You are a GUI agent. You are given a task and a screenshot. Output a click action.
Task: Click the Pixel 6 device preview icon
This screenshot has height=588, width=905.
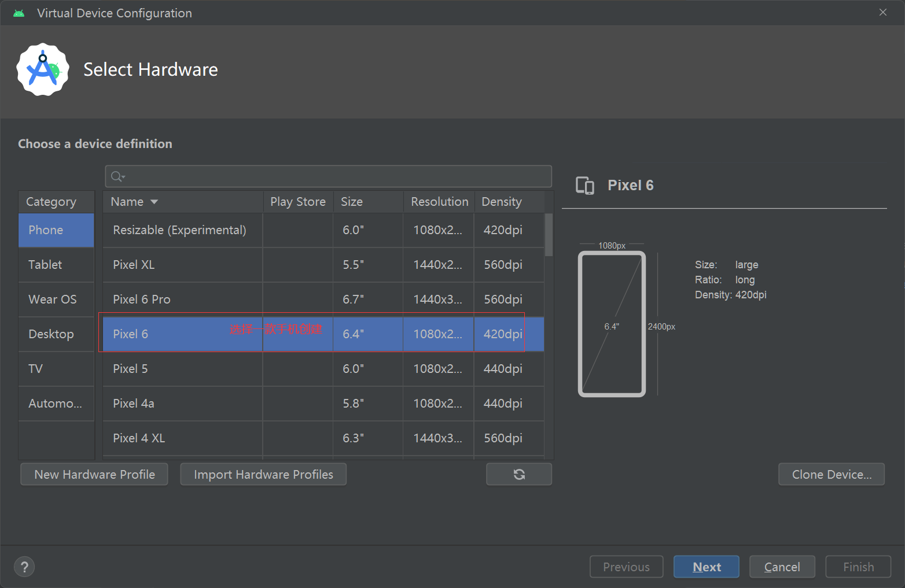pyautogui.click(x=585, y=186)
